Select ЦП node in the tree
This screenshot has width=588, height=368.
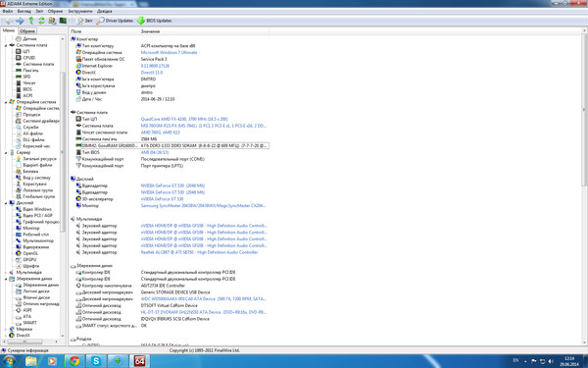(26, 51)
